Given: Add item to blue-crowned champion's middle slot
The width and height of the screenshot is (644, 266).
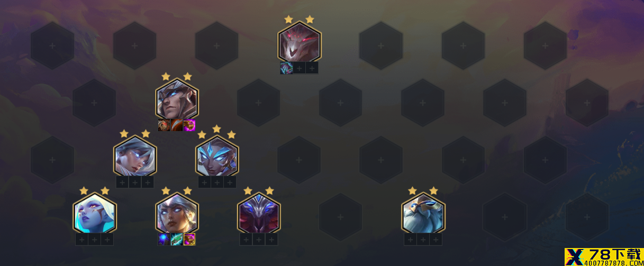Looking at the screenshot, I should coord(217,182).
